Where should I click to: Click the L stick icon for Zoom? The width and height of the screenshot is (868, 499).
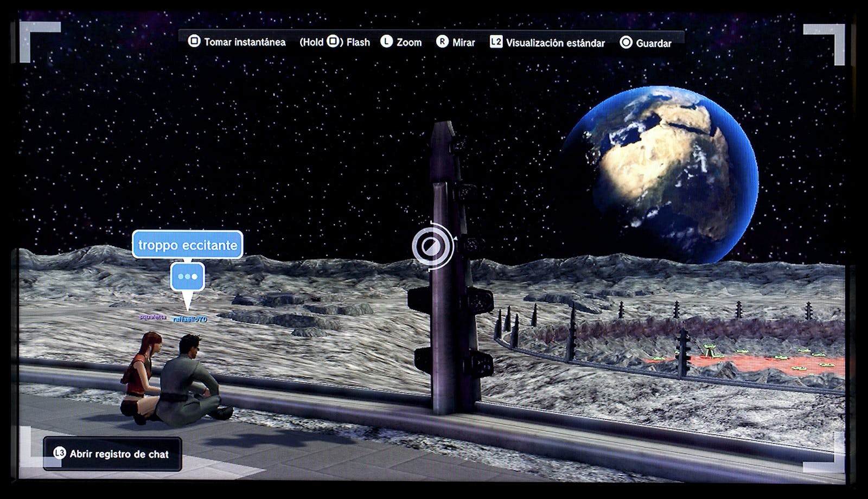click(386, 42)
